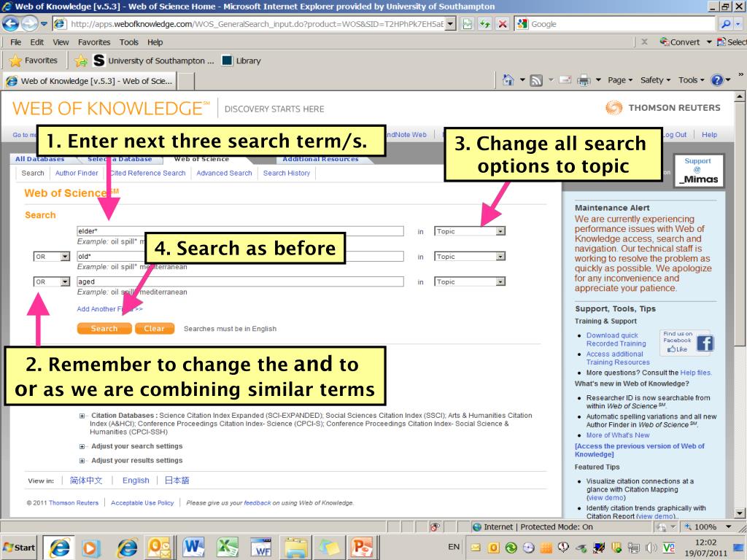
Task: Open PowerPoint from the taskbar
Action: click(x=362, y=547)
